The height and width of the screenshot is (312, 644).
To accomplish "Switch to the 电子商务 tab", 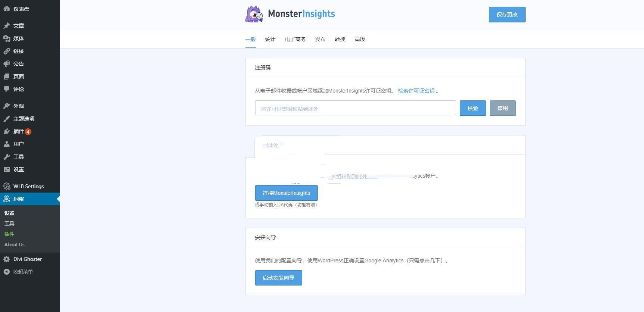I will (295, 39).
